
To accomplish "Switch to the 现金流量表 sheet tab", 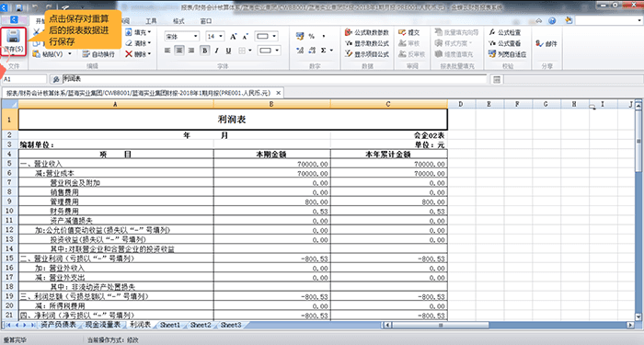I will (103, 325).
